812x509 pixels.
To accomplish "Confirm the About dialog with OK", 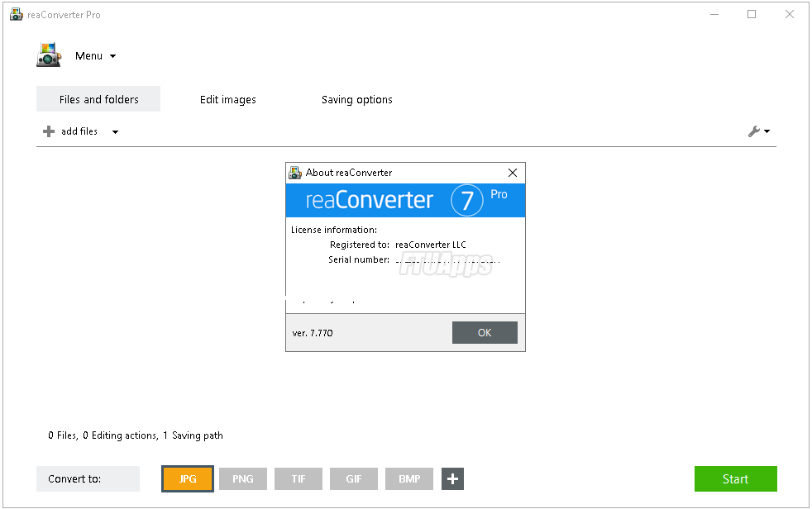I will click(485, 333).
